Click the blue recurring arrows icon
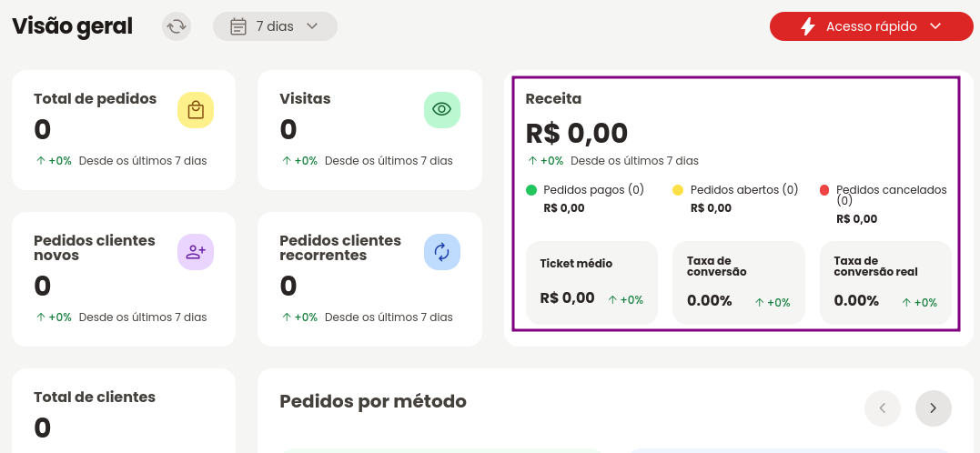 click(x=442, y=252)
